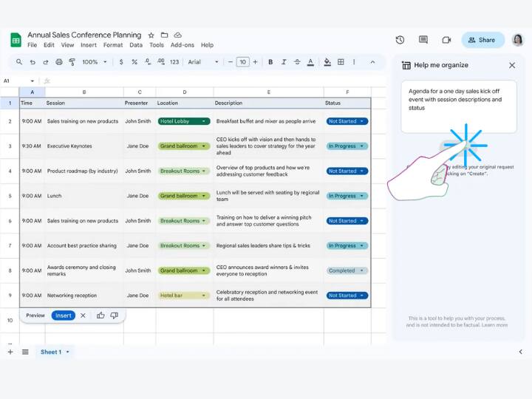Click the Learn more link
The image size is (532, 399).
pyautogui.click(x=494, y=325)
